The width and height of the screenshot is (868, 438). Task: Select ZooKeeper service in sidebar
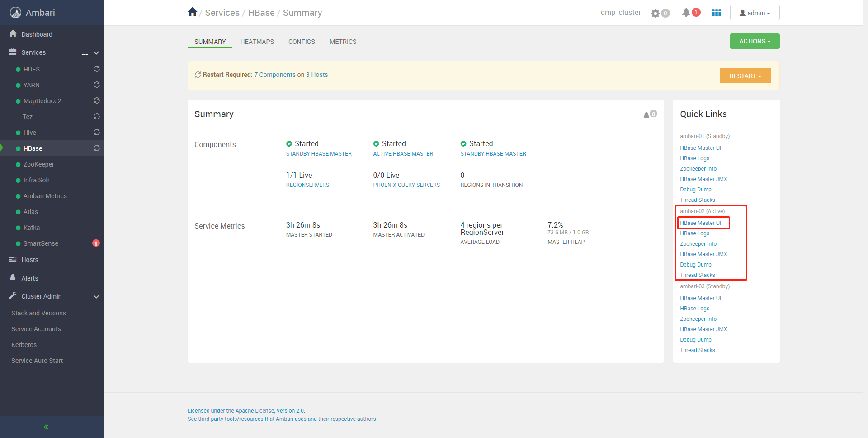(39, 164)
